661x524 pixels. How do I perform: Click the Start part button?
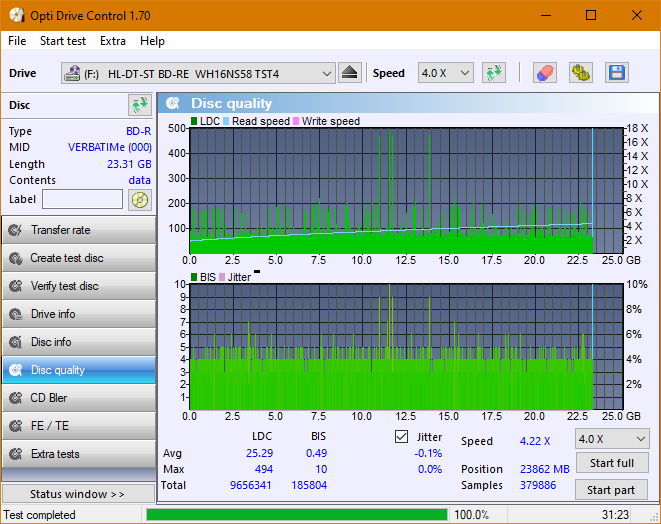pos(611,490)
